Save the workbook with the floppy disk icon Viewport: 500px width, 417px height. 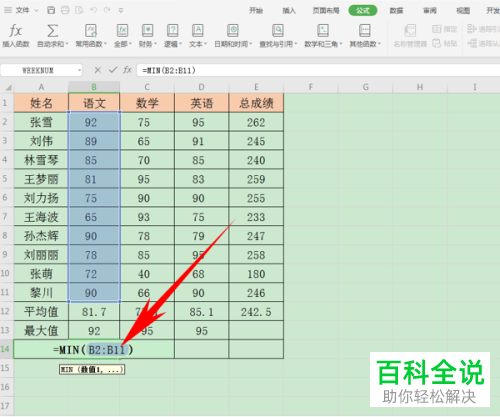pyautogui.click(x=51, y=10)
